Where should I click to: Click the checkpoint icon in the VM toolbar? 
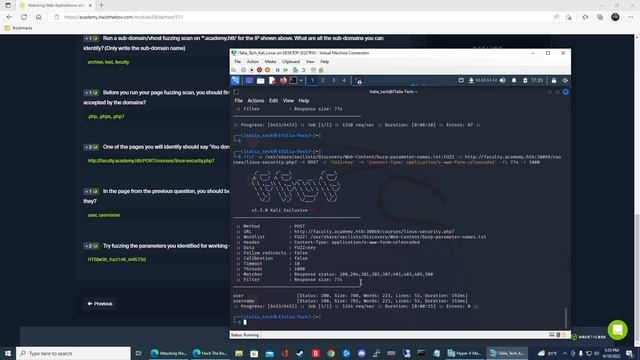(x=295, y=70)
